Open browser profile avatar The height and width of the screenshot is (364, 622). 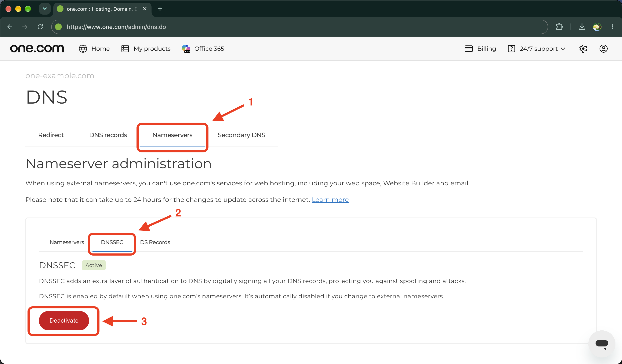(x=597, y=27)
